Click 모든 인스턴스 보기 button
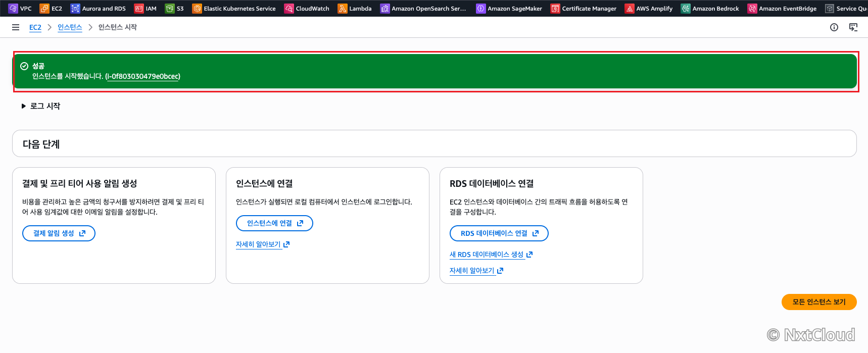 (819, 302)
